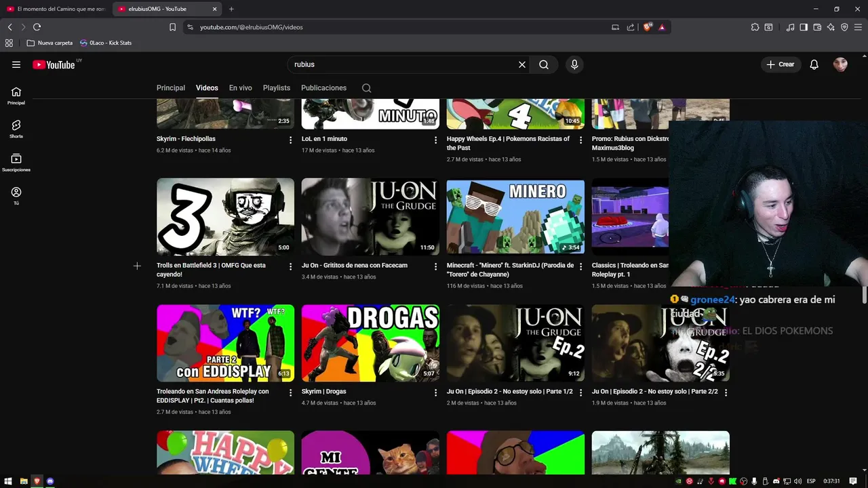
Task: Open the Publicaciones tab
Action: tap(323, 88)
